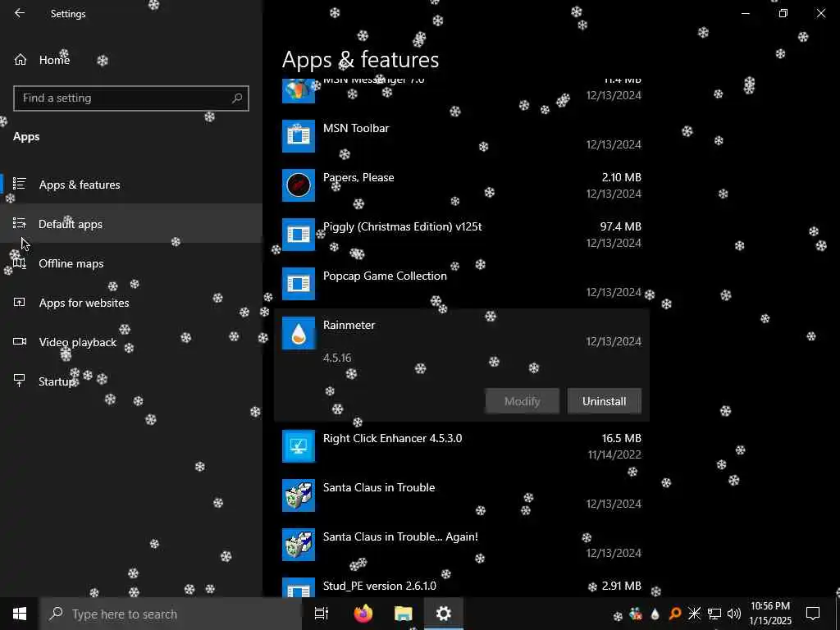Open the Apps & features page
Viewport: 840px width, 630px height.
point(131,185)
